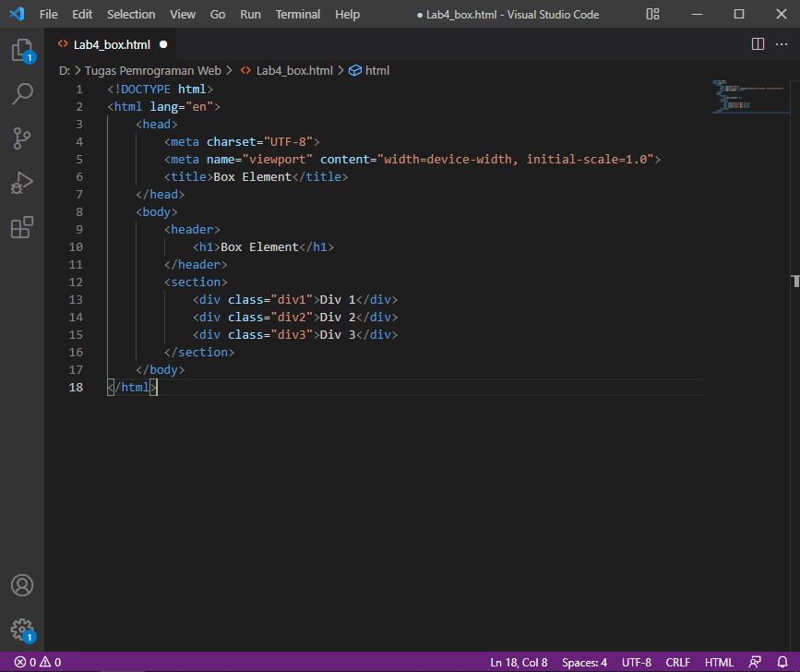Open the Manage settings gear icon
This screenshot has width=800, height=672.
[x=23, y=630]
